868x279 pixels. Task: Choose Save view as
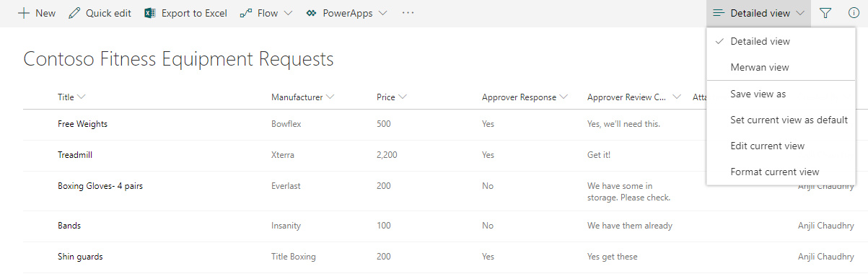(781, 94)
